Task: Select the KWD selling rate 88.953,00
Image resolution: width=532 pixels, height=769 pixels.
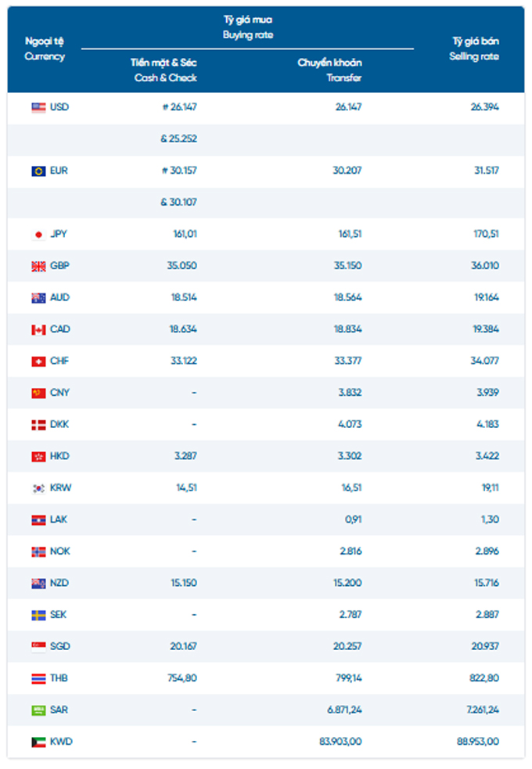Action: click(x=477, y=742)
